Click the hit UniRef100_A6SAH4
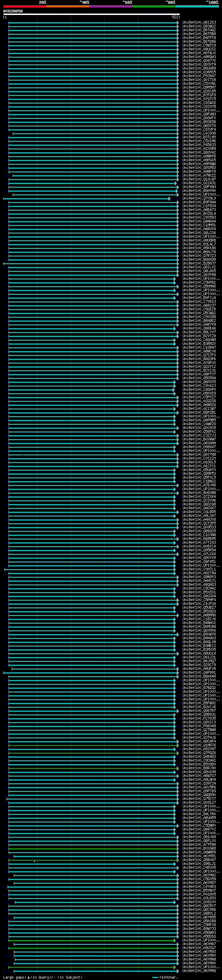Image resolution: width=222 pixels, height=980 pixels. 199,443
